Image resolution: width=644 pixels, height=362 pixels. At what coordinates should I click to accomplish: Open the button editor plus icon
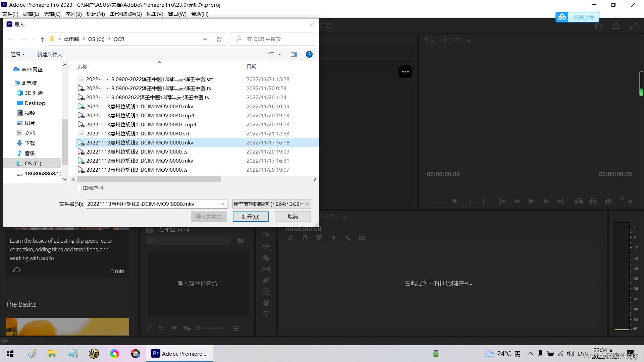(630, 201)
